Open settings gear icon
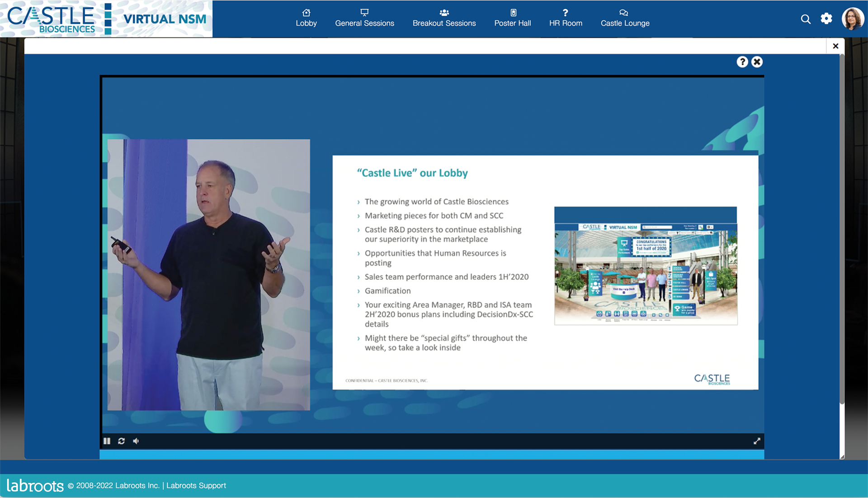The width and height of the screenshot is (868, 498). 826,19
